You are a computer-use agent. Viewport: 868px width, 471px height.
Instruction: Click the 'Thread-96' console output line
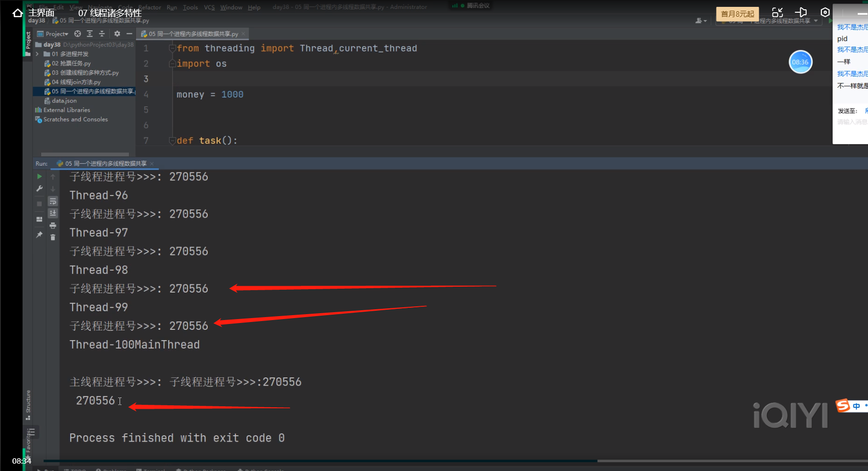[99, 196]
